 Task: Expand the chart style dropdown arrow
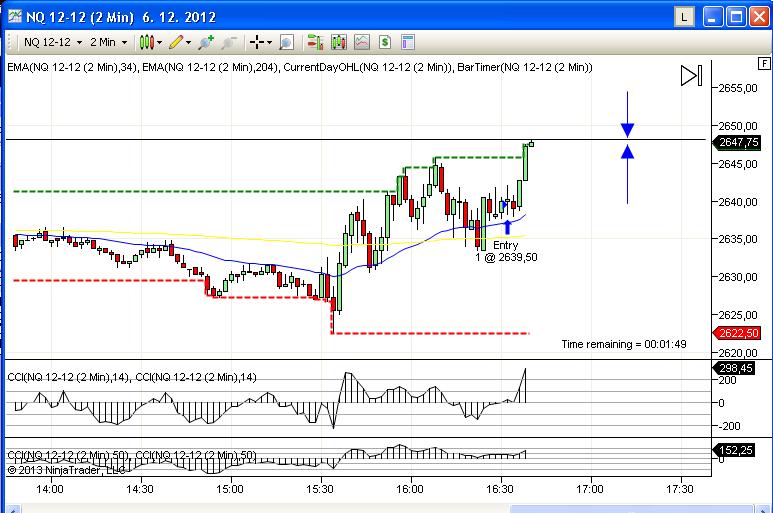click(159, 43)
